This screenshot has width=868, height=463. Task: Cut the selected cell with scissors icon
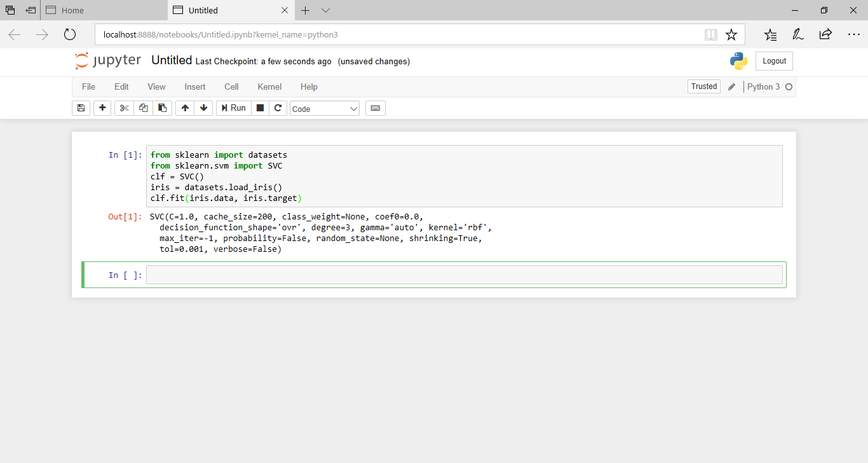[x=124, y=107]
